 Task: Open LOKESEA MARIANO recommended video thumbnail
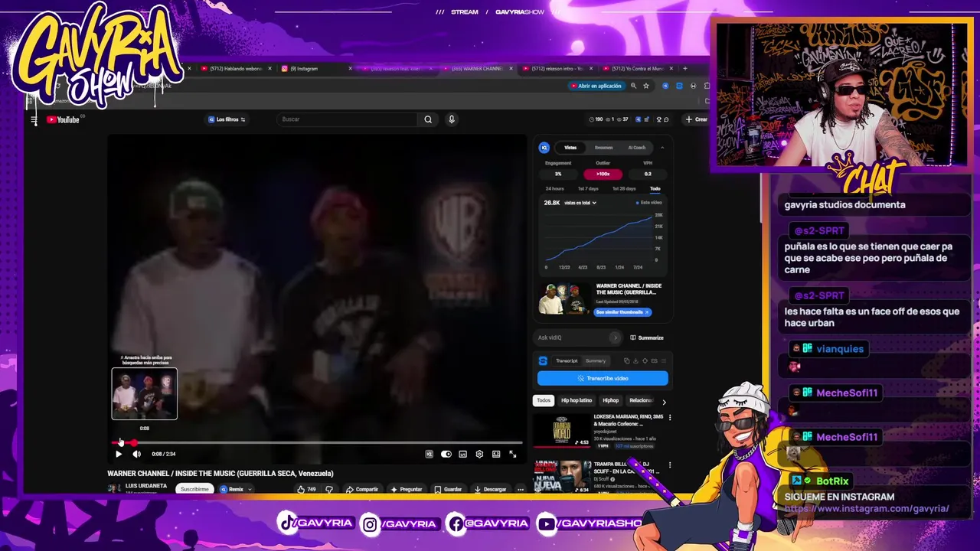point(562,431)
